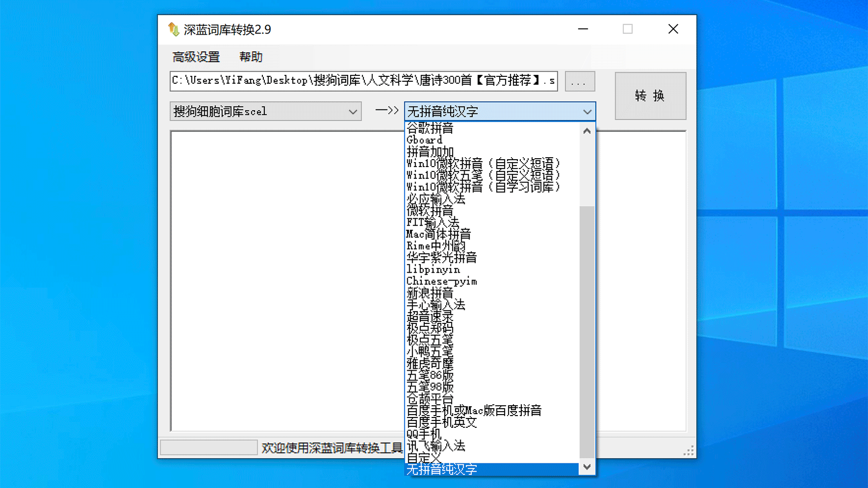Screen dimensions: 868x488
Task: Collapse the 无拼音纯汉字 target format combo box
Action: pyautogui.click(x=500, y=111)
